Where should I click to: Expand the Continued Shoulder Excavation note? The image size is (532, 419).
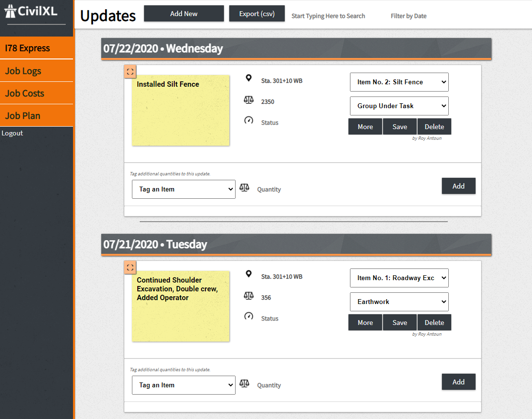click(x=130, y=267)
